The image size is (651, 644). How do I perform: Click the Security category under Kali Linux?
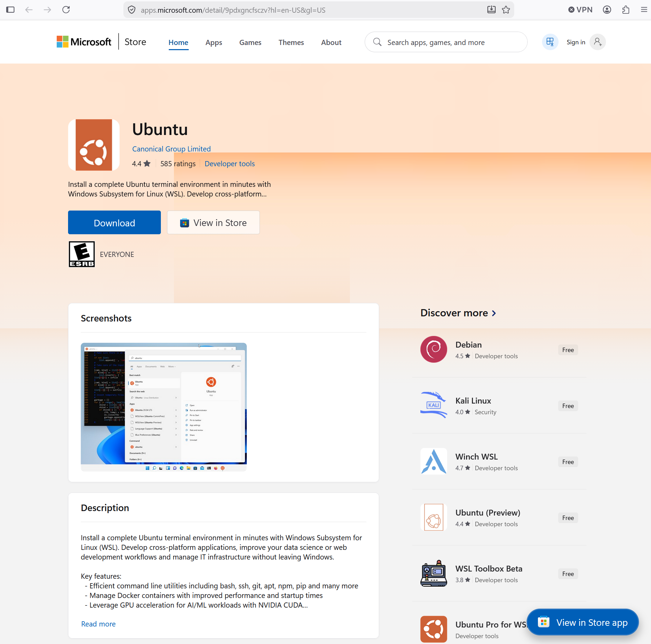tap(485, 412)
